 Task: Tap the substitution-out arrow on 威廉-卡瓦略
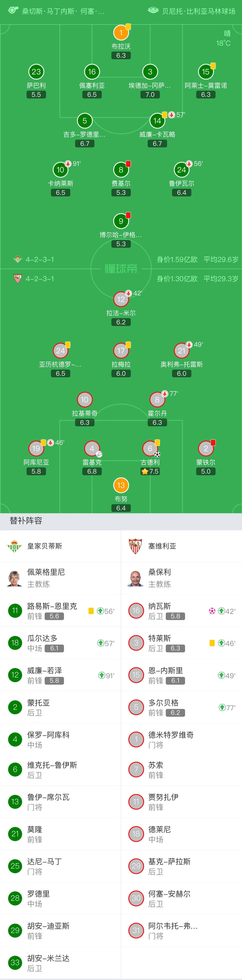click(171, 115)
